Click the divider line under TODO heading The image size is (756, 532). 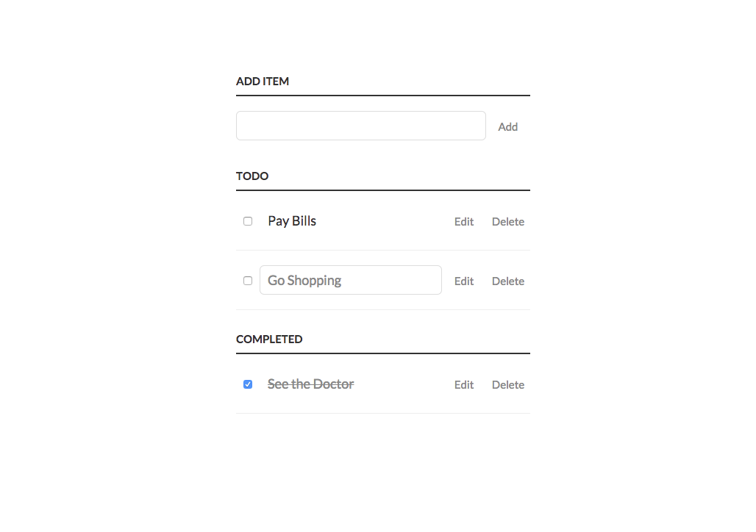[382, 190]
